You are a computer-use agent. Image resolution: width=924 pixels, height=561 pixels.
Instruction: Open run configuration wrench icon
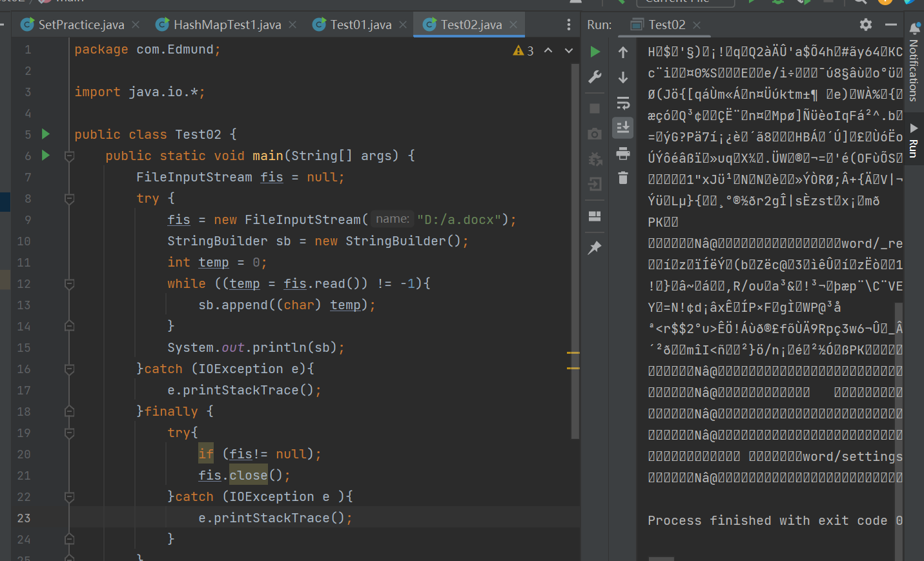click(595, 77)
